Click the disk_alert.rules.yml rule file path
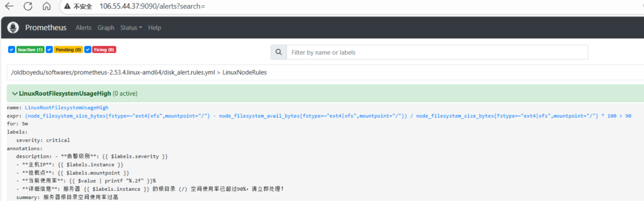 coord(113,72)
